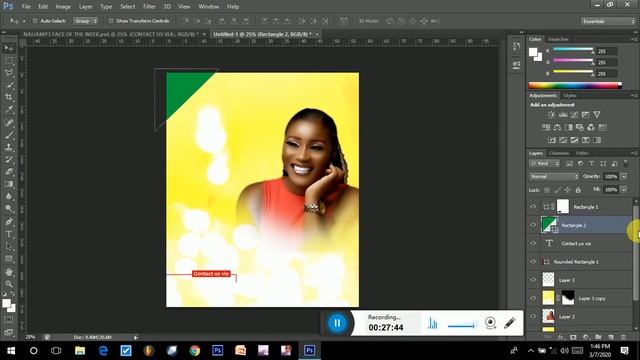The image size is (640, 360).
Task: Select the Zoom tool
Action: coord(9,284)
